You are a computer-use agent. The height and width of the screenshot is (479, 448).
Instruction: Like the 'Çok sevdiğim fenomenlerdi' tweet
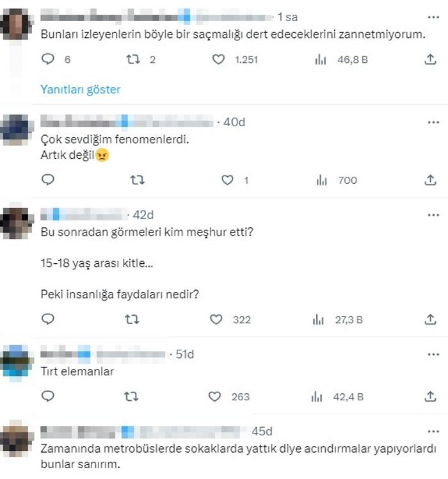pos(227,180)
